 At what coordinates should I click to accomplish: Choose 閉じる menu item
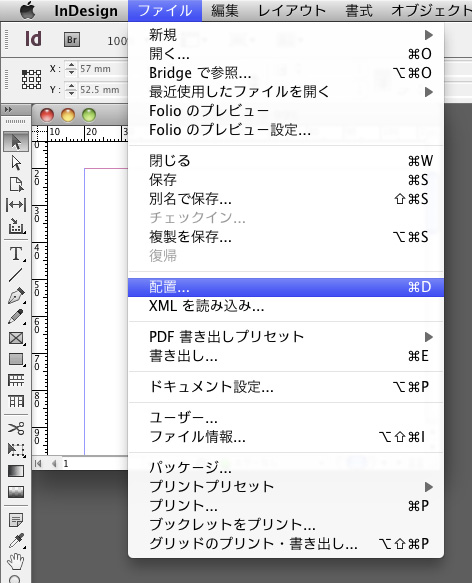(286, 161)
